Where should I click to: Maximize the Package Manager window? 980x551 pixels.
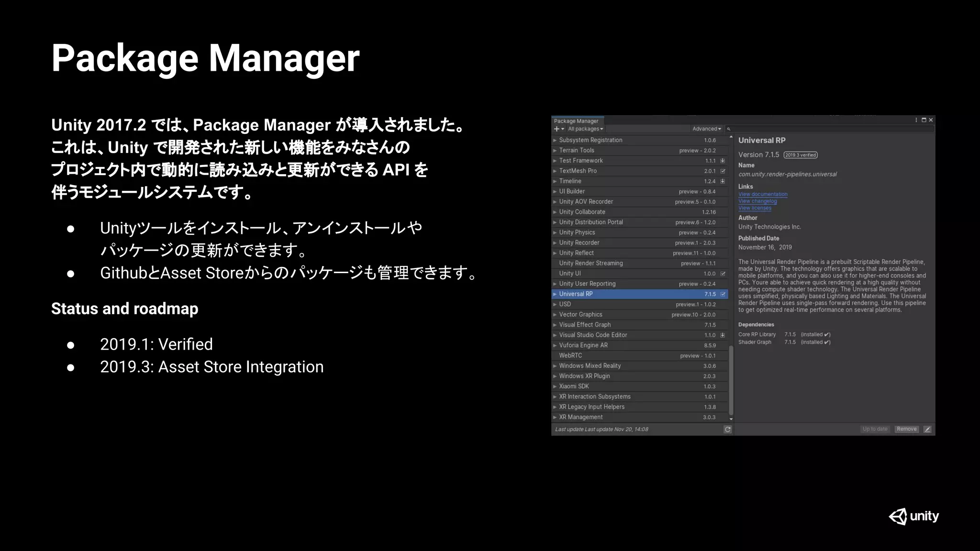coord(924,120)
